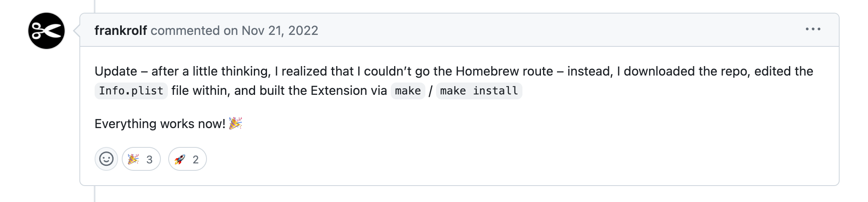The height and width of the screenshot is (202, 868).
Task: Click the "make install" code snippet
Action: [479, 91]
